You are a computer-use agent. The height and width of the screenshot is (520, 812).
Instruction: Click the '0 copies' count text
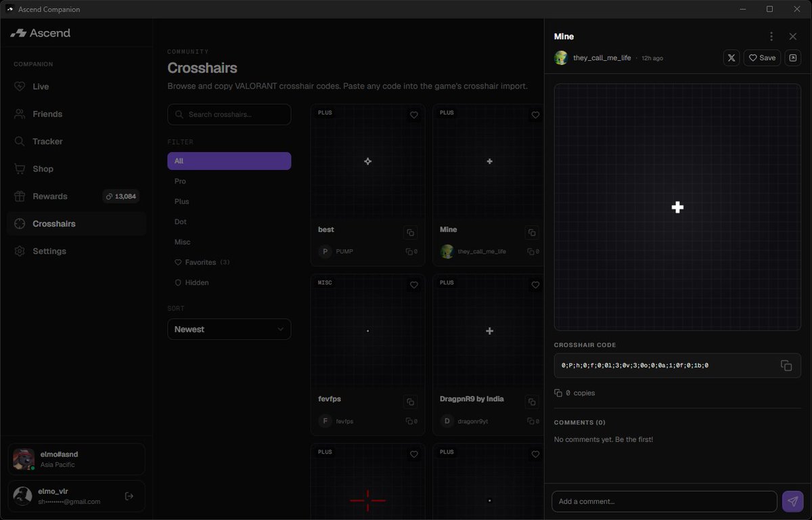click(580, 393)
